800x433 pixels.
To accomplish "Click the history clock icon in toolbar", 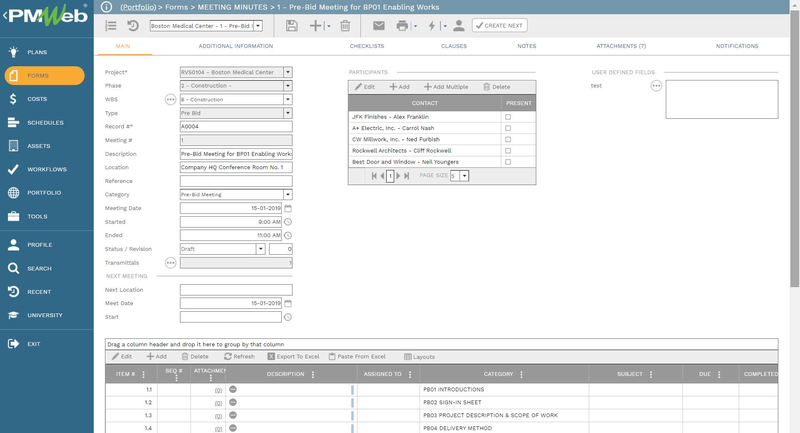I will 133,25.
